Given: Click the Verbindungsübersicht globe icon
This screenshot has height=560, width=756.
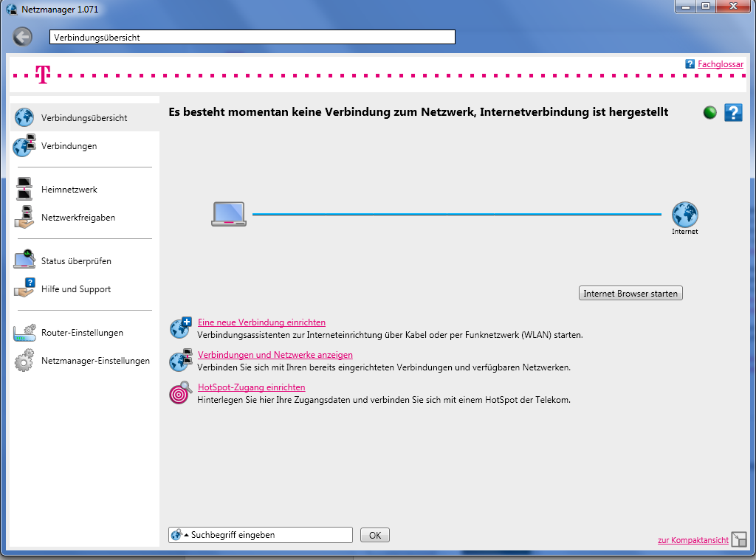Looking at the screenshot, I should click(24, 117).
